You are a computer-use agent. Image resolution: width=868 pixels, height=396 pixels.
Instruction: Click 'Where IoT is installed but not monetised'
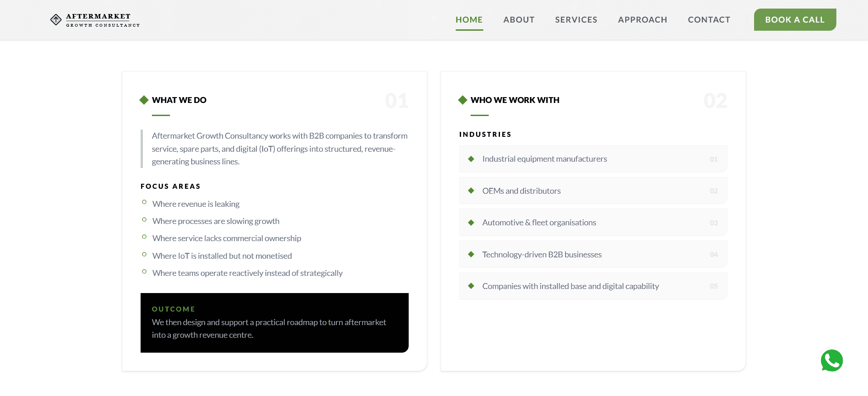click(x=222, y=256)
